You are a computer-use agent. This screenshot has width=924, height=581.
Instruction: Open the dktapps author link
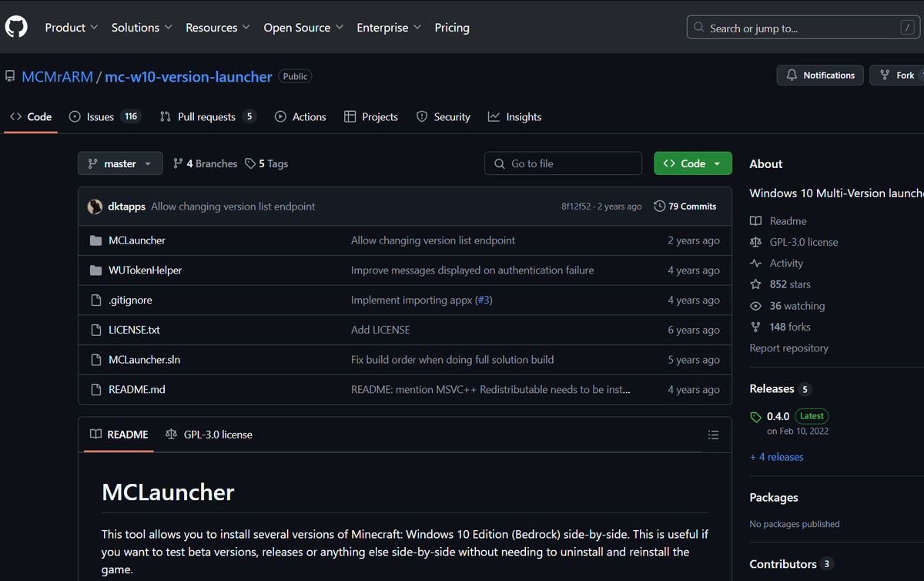(x=127, y=207)
